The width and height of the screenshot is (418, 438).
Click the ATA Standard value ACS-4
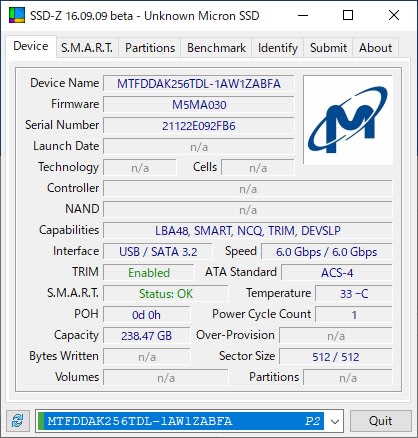337,273
